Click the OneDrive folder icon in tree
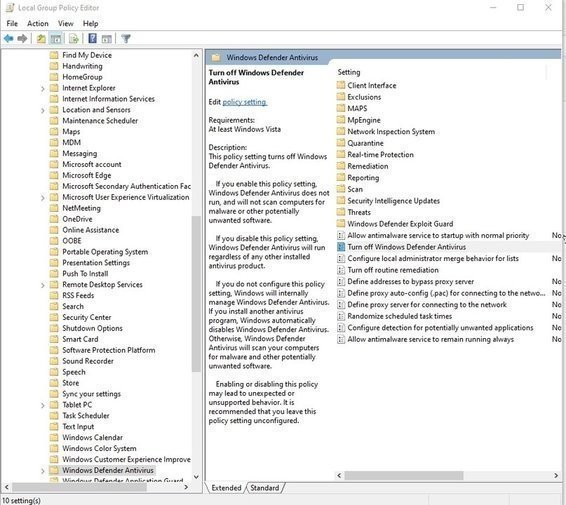Image resolution: width=566 pixels, height=505 pixels. click(54, 219)
